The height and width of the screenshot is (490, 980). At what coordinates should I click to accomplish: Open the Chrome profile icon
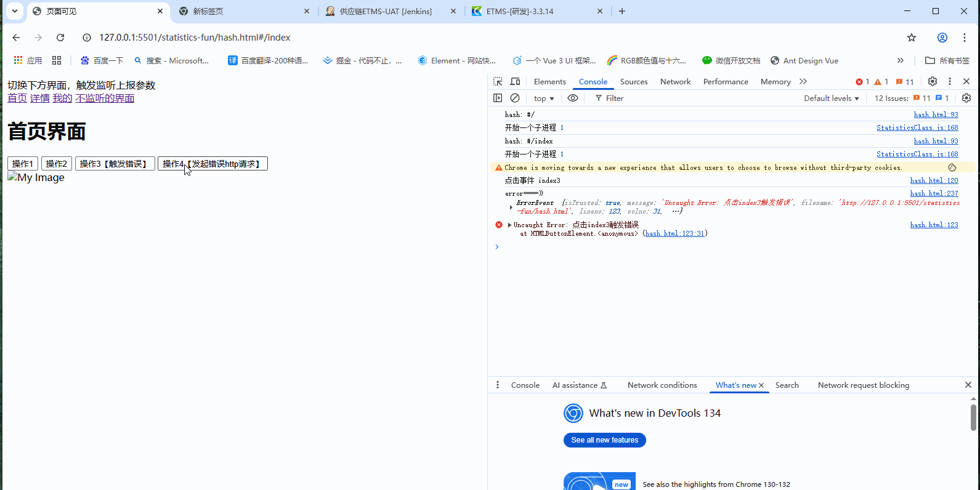(x=942, y=38)
